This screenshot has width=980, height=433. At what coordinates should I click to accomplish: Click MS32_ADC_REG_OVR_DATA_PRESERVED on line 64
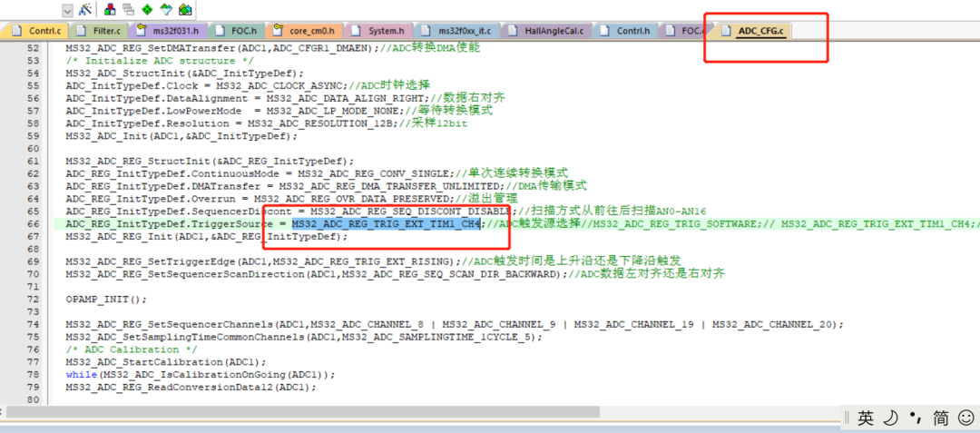(351, 198)
